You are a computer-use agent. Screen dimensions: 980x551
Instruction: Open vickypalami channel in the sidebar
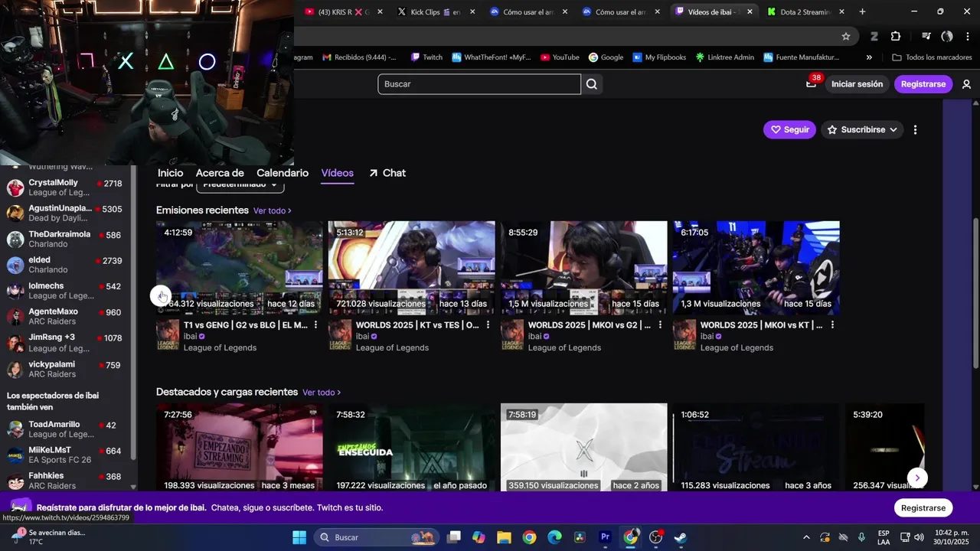(65, 370)
